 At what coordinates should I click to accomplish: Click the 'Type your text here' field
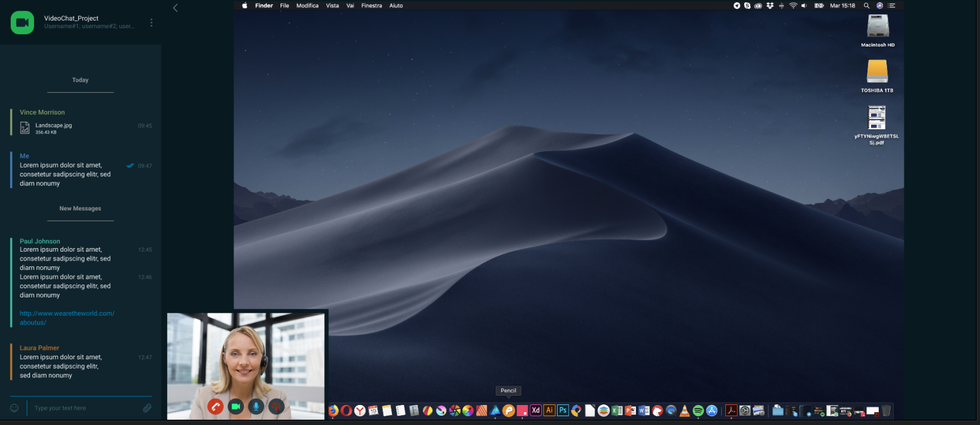[x=82, y=408]
